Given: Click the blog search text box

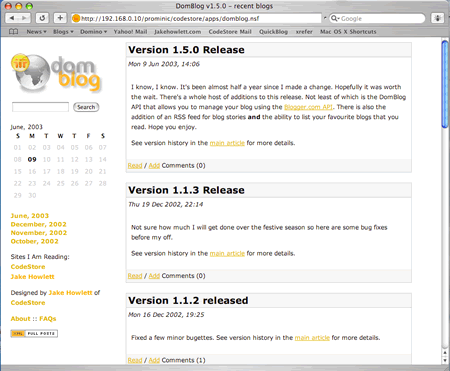Looking at the screenshot, I should coord(40,107).
